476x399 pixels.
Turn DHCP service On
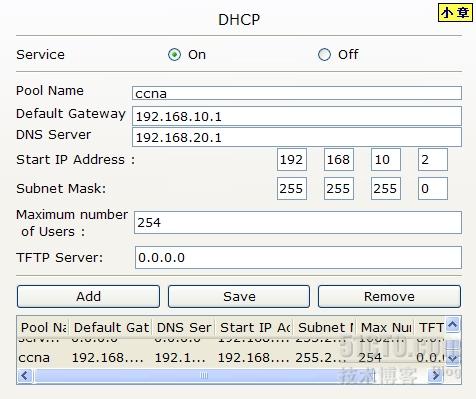[174, 55]
